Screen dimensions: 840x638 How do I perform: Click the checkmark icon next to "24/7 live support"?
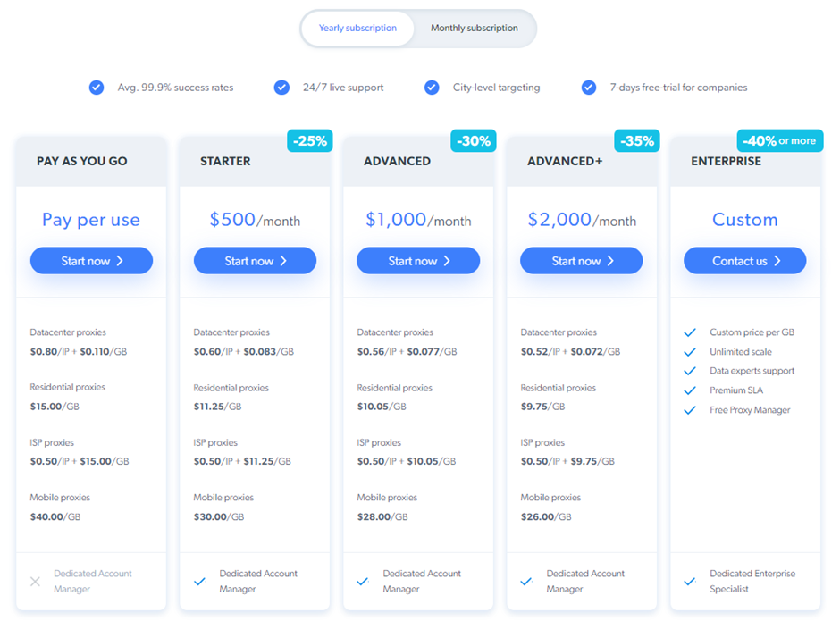tap(281, 88)
